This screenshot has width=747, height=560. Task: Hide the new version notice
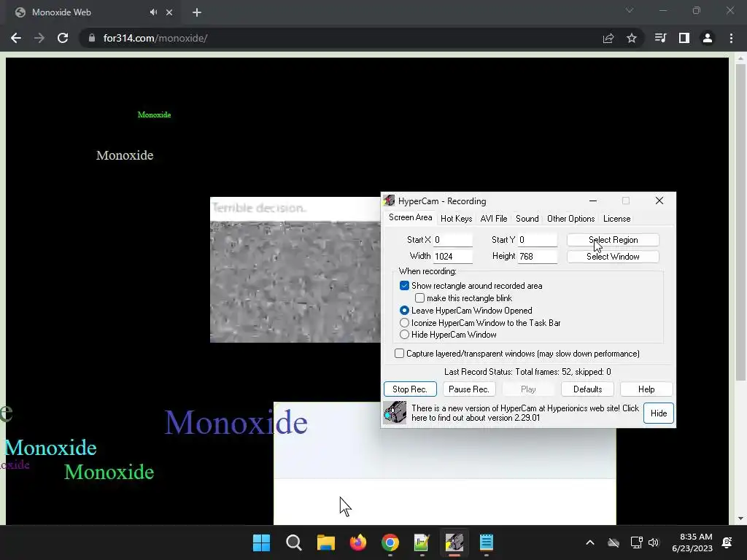tap(659, 413)
